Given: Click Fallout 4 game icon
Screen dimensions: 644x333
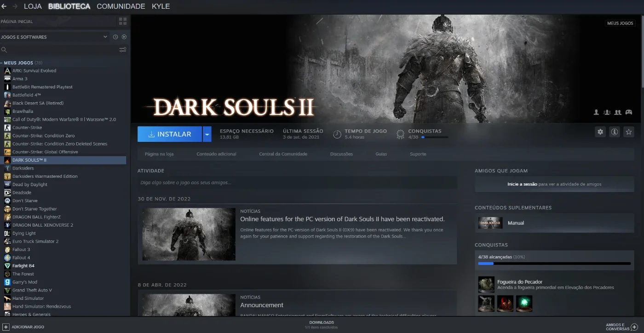Looking at the screenshot, I should (x=7, y=257).
